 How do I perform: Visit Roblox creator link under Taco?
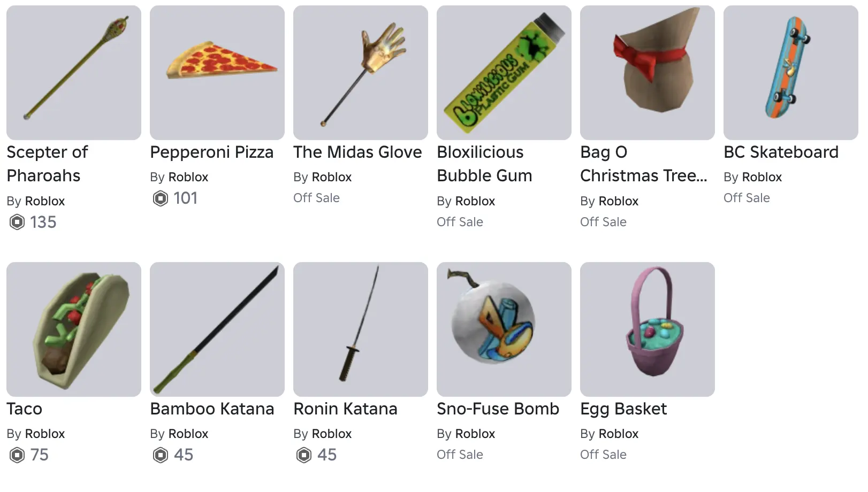click(45, 434)
